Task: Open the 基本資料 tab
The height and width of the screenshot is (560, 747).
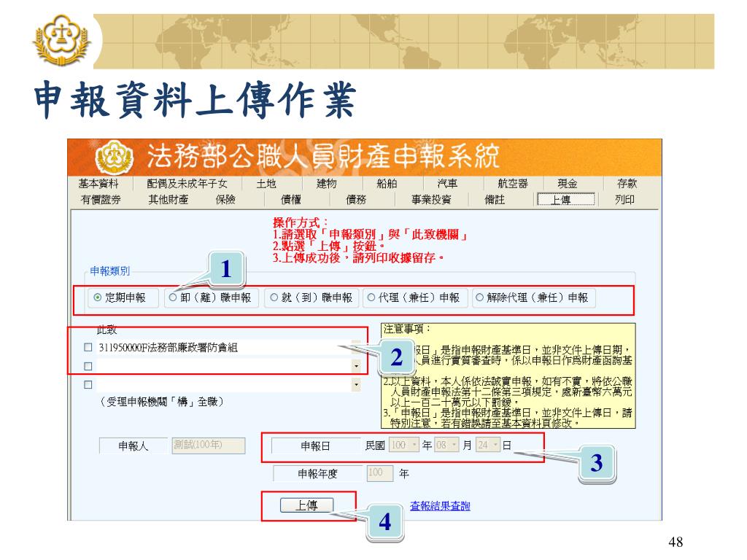Action: pyautogui.click(x=98, y=183)
